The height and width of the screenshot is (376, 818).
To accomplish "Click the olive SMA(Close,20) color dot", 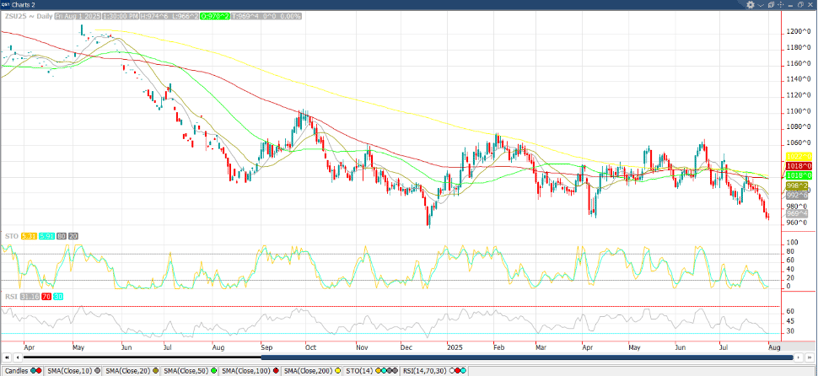I will tap(155, 371).
